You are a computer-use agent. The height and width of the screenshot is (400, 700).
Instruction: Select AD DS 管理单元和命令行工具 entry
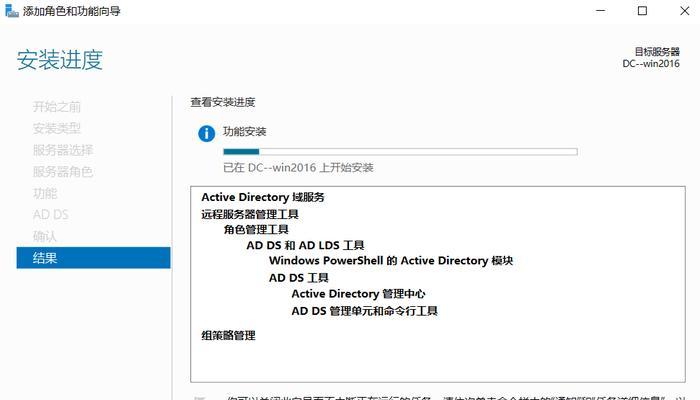click(x=364, y=311)
